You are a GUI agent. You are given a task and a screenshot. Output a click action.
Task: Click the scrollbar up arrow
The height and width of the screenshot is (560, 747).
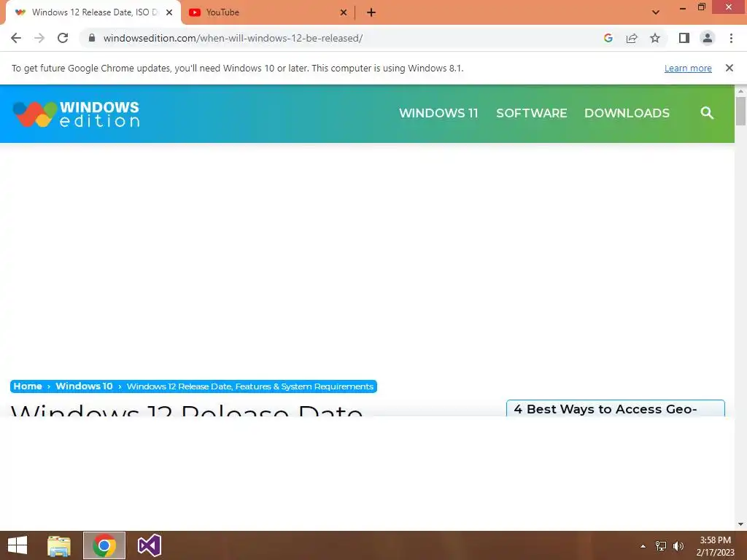tap(740, 90)
